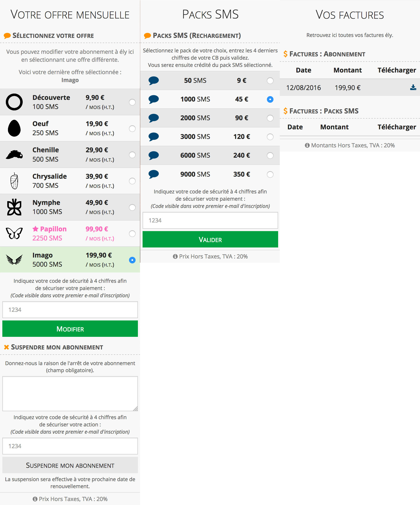The width and height of the screenshot is (420, 505).
Task: Click the Suspendre mon abonnement button
Action: 70,465
